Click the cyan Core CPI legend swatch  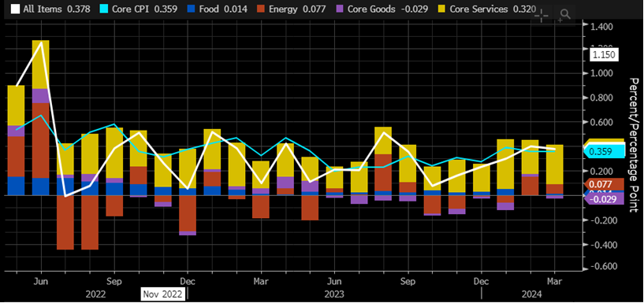[x=105, y=9]
